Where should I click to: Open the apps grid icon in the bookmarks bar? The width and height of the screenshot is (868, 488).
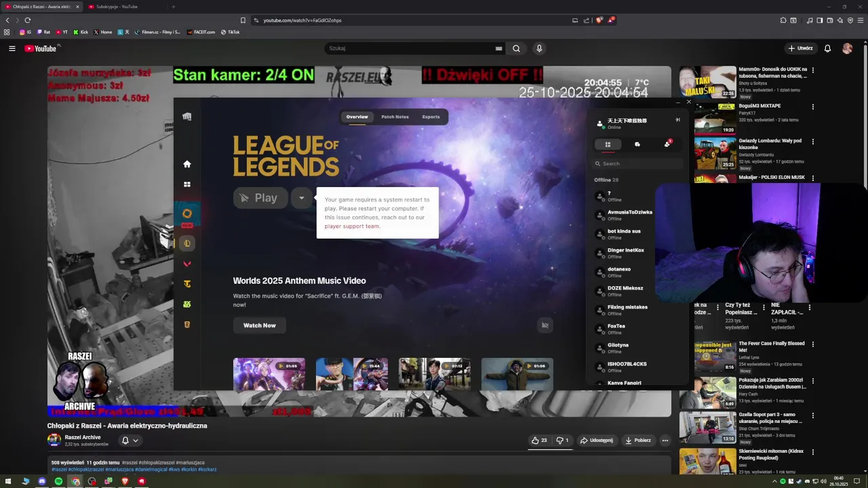[x=7, y=32]
